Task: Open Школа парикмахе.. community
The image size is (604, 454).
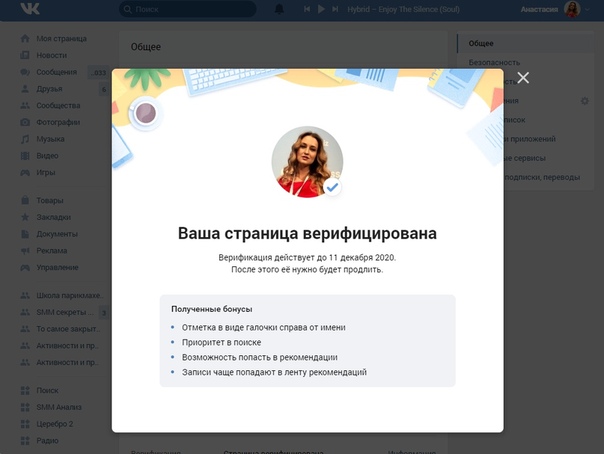Action: pyautogui.click(x=70, y=296)
